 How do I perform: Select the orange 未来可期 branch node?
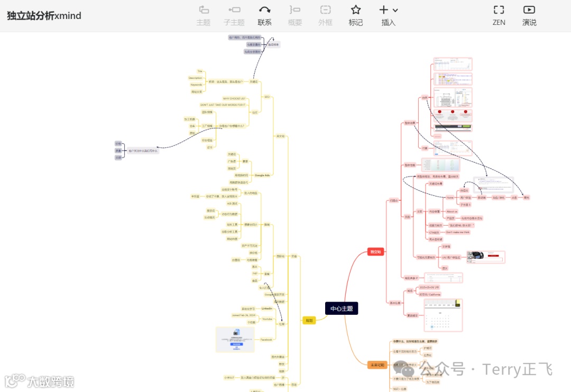[377, 365]
